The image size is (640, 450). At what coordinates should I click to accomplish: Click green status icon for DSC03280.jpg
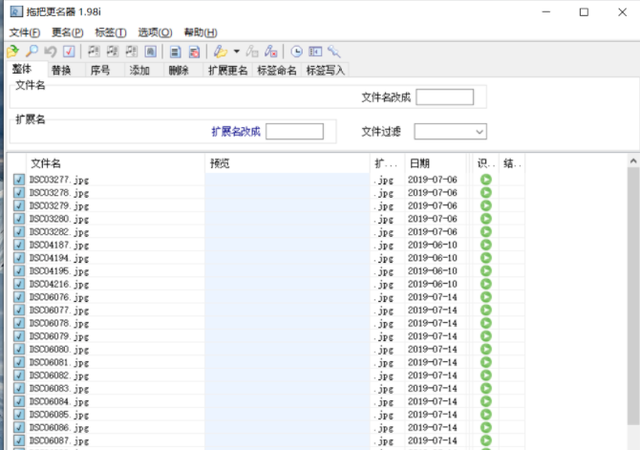[486, 219]
